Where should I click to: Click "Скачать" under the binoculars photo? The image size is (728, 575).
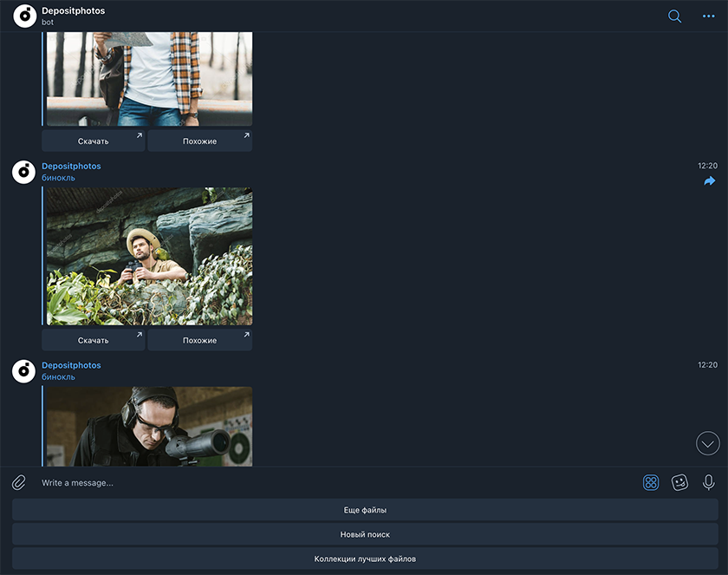[x=94, y=340]
